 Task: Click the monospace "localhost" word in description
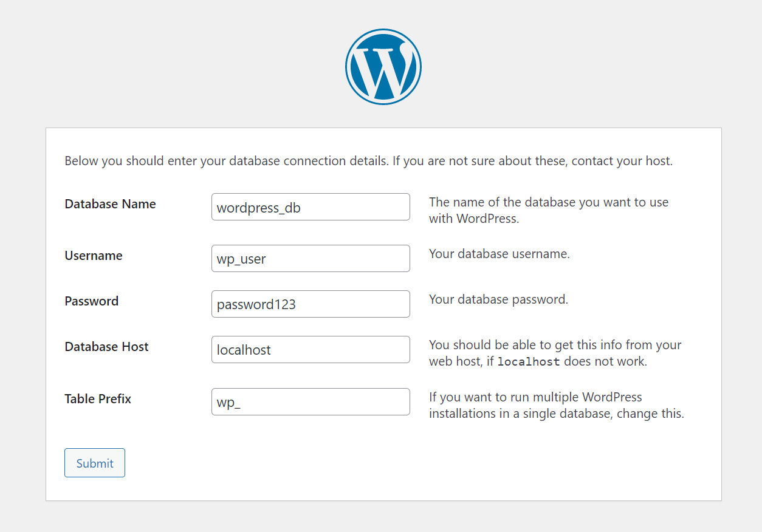pyautogui.click(x=529, y=362)
